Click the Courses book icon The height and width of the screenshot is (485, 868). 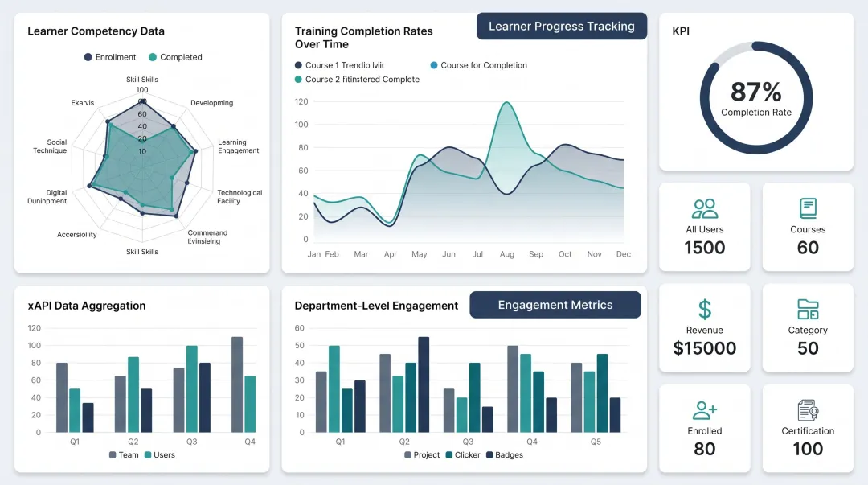[808, 208]
